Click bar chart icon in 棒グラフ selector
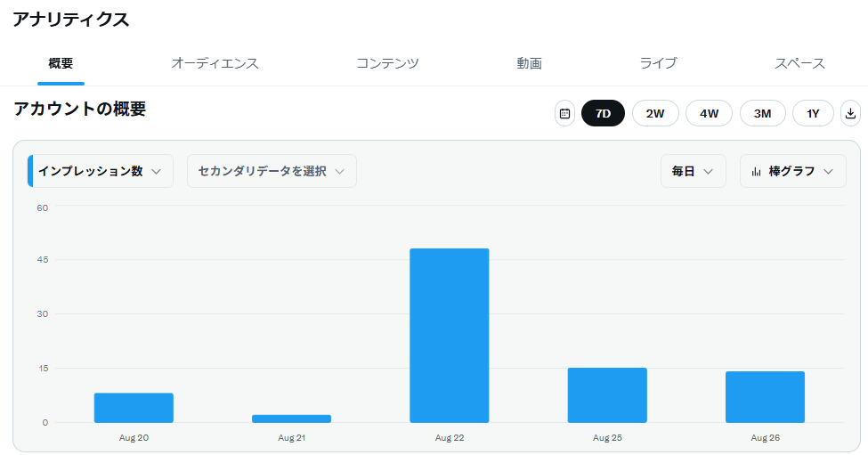The image size is (868, 455). [756, 172]
